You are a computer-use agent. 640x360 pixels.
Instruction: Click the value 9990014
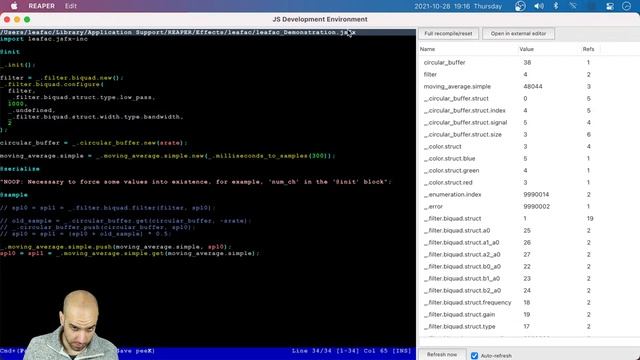click(x=536, y=195)
